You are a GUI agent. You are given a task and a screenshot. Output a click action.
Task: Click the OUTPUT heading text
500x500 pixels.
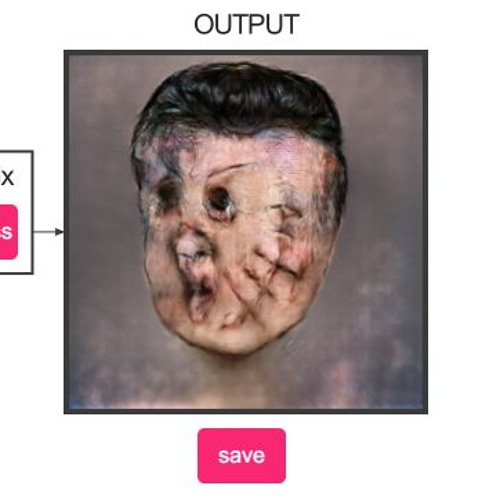tap(247, 24)
